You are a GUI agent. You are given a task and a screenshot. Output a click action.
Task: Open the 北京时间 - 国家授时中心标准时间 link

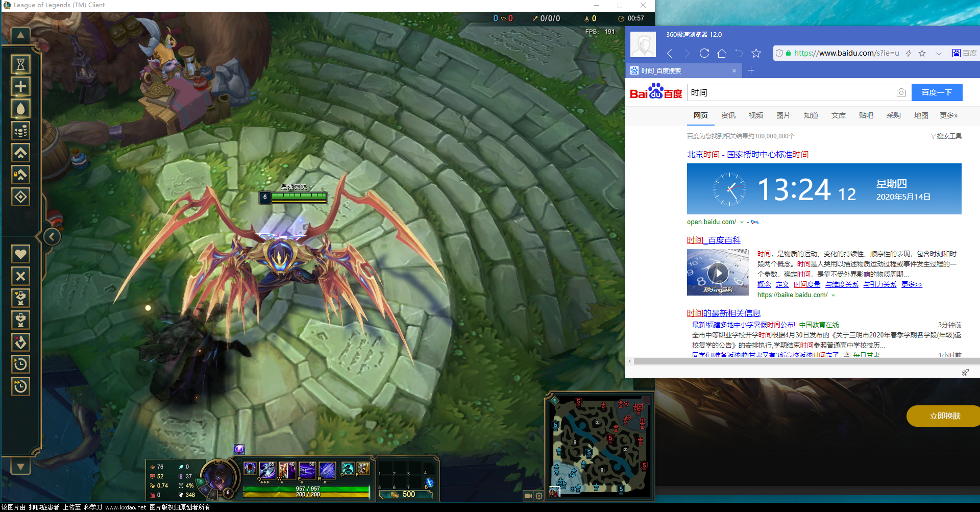pos(748,154)
